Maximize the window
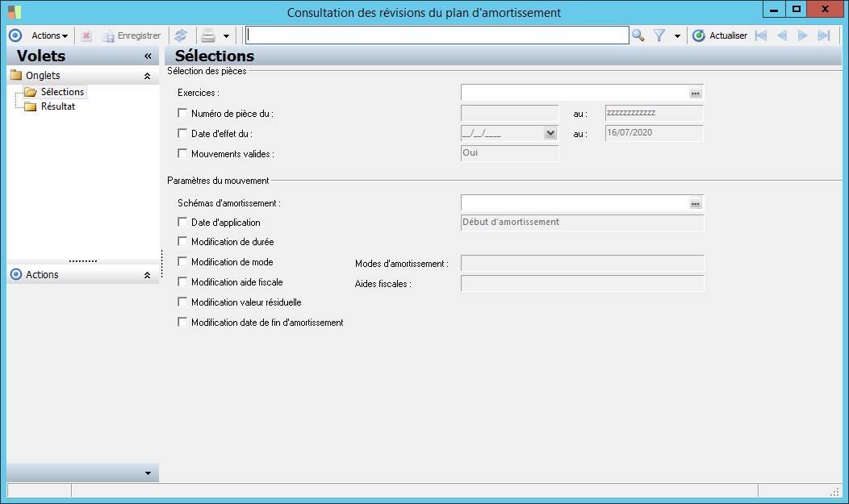This screenshot has width=849, height=504. pos(796,9)
